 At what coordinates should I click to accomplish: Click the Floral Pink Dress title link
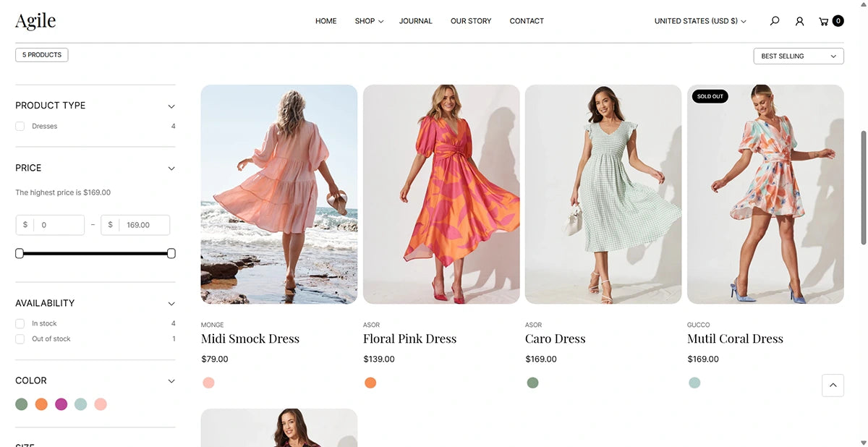tap(409, 339)
